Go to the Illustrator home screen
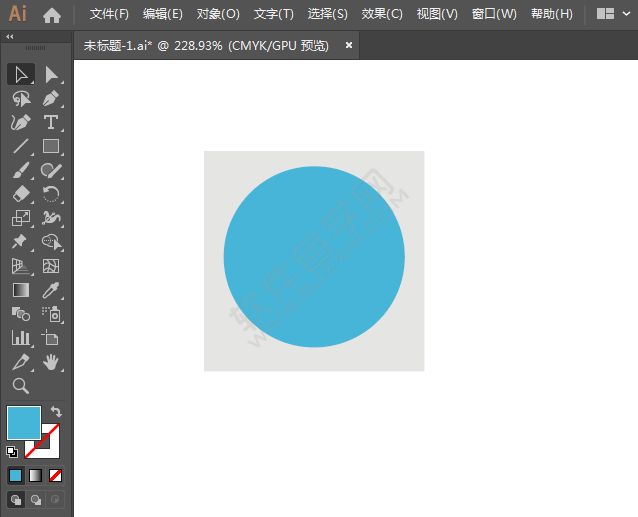Viewport: 638px width, 517px height. pos(52,15)
